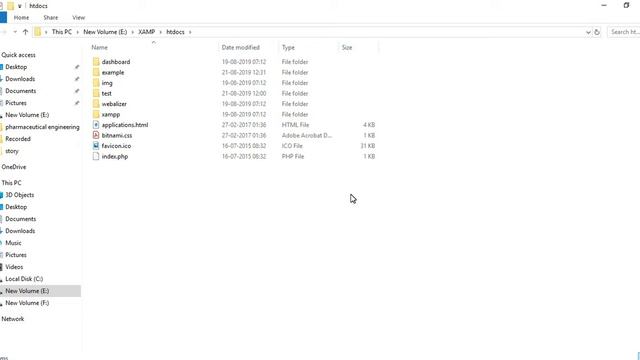Click the favicon.ico file icon
The height and width of the screenshot is (360, 640).
pyautogui.click(x=96, y=146)
